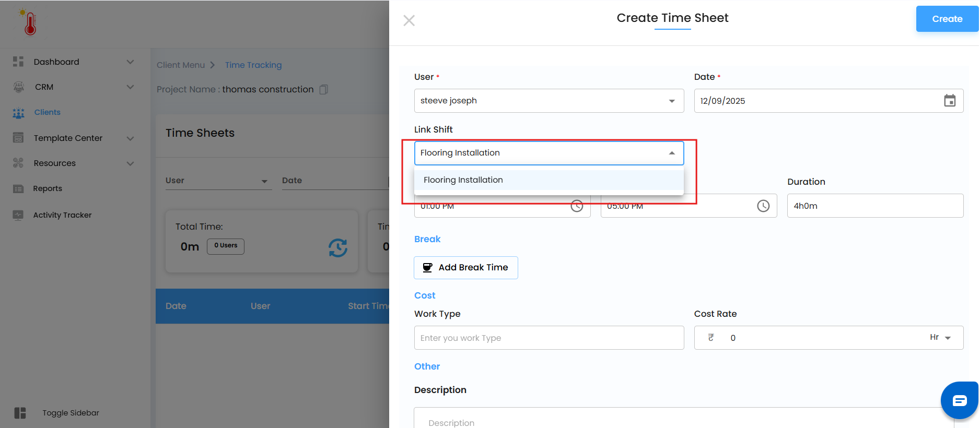Click the Time Tracking breadcrumb link
Image resolution: width=980 pixels, height=428 pixels.
click(253, 65)
